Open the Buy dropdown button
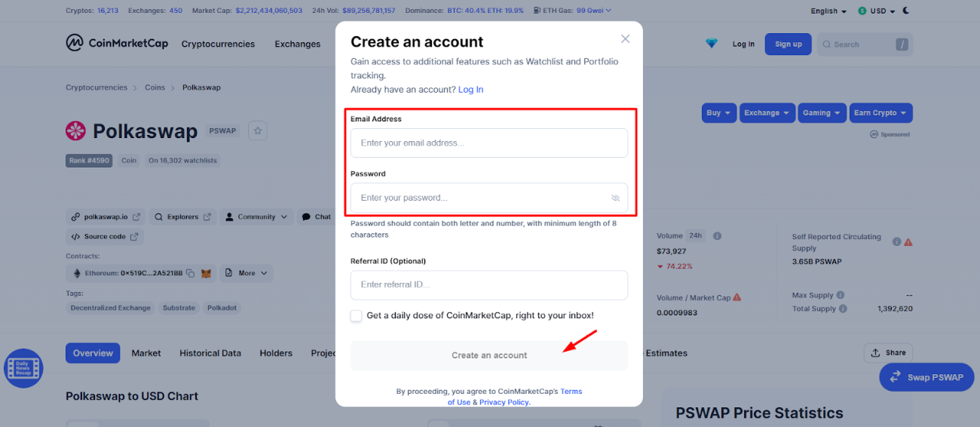 pos(719,113)
